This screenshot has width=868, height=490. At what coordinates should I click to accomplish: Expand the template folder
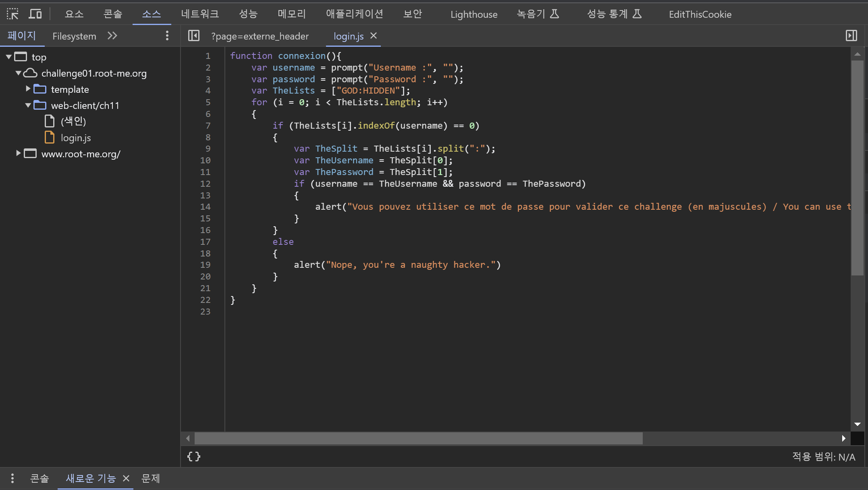28,89
